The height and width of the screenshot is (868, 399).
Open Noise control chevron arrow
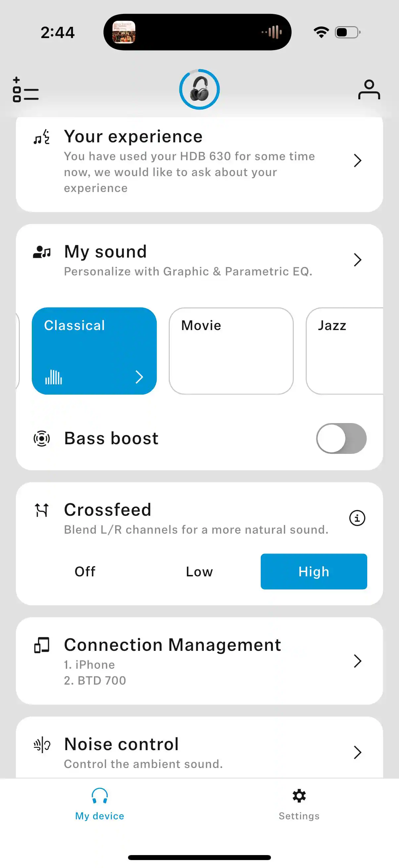pyautogui.click(x=357, y=752)
